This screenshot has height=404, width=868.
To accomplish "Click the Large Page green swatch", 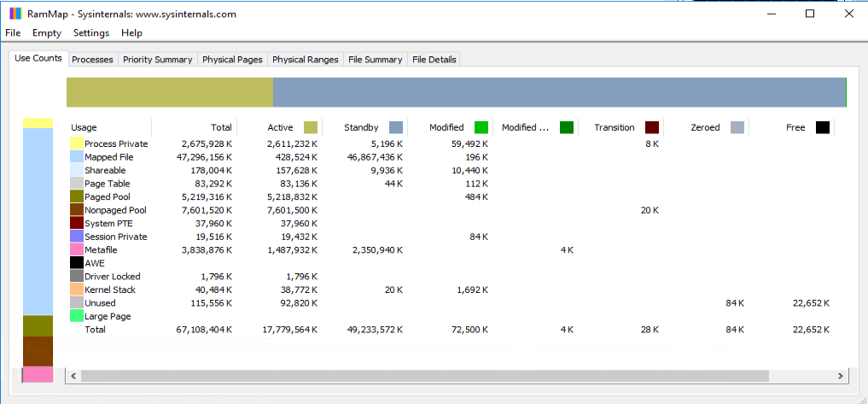I will pos(77,316).
